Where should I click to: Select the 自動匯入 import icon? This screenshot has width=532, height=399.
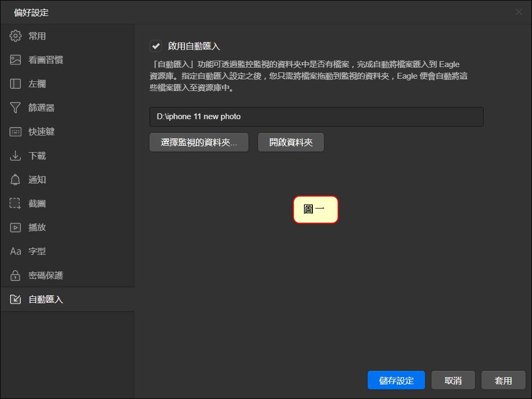15,299
